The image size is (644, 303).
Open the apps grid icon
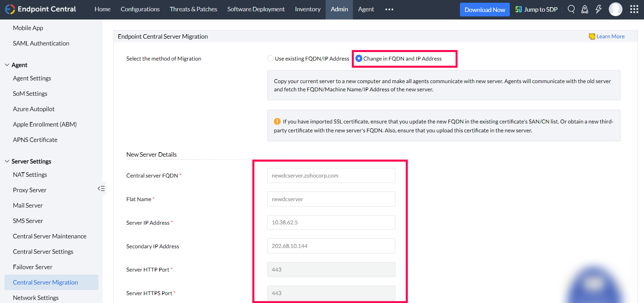(634, 9)
